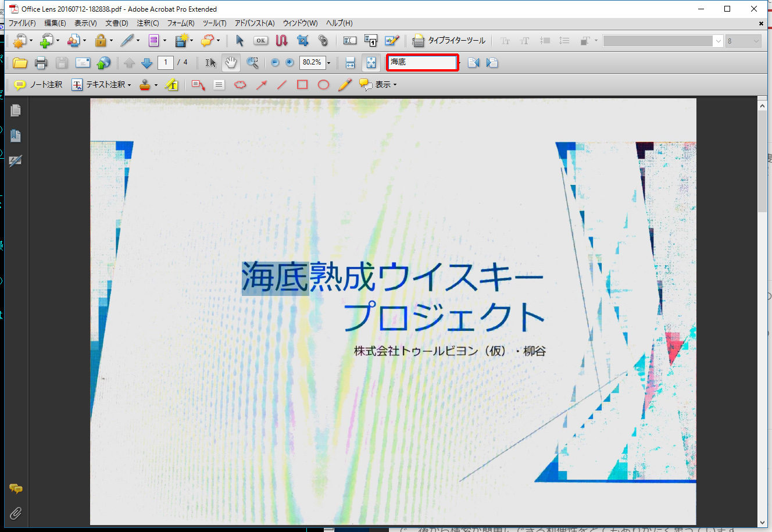
Task: Select the Rectangle drawing tool
Action: click(x=302, y=85)
